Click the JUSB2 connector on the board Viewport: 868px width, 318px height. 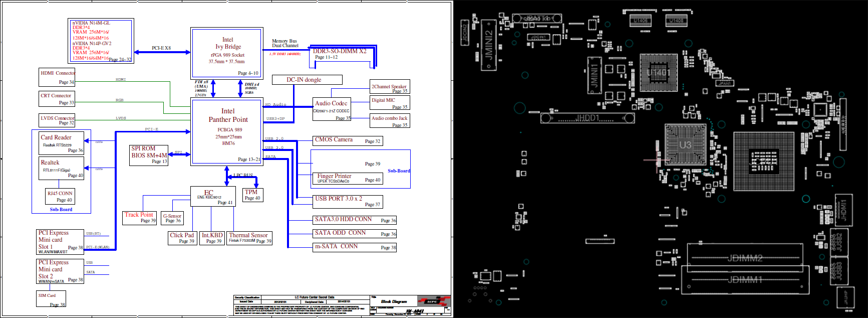(x=839, y=243)
